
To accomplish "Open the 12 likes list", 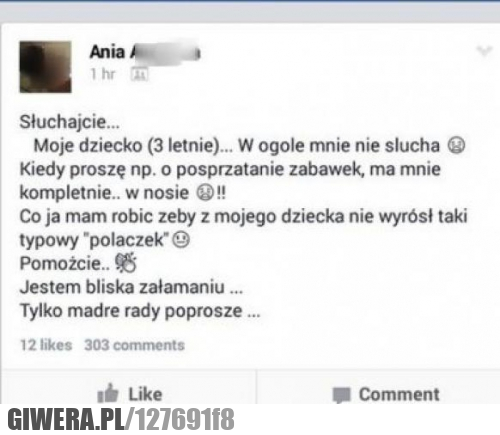I will (x=46, y=345).
